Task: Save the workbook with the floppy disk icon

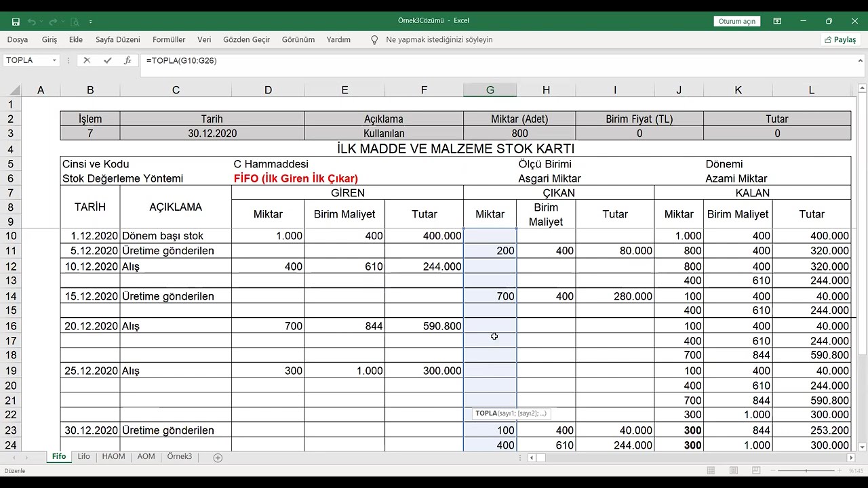Action: [16, 22]
